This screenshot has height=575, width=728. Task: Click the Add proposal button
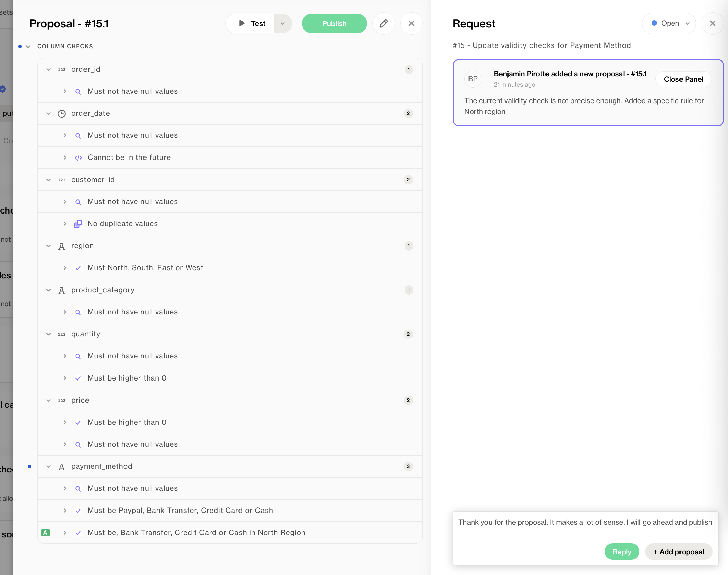678,552
